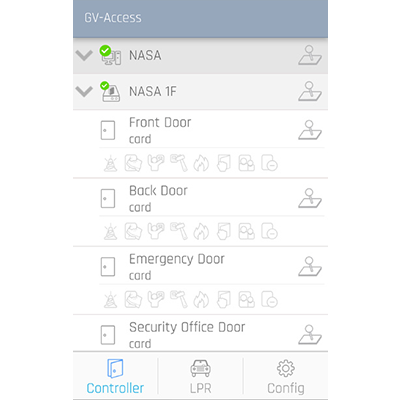Switch to the LPR tab

coord(200,376)
